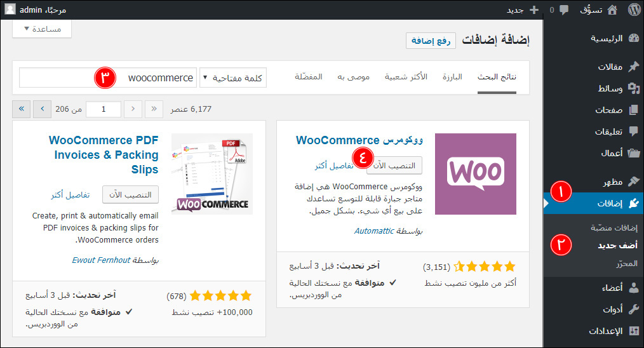This screenshot has width=644, height=348.
Task: Click the WooCommerce purple Woo logo thumbnail
Action: tap(476, 174)
